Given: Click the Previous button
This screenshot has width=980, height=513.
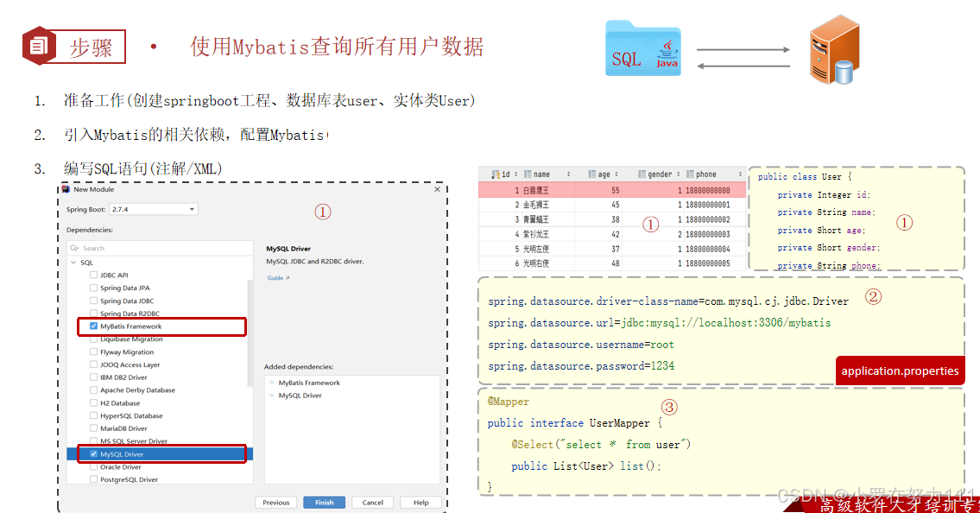Looking at the screenshot, I should tap(275, 503).
